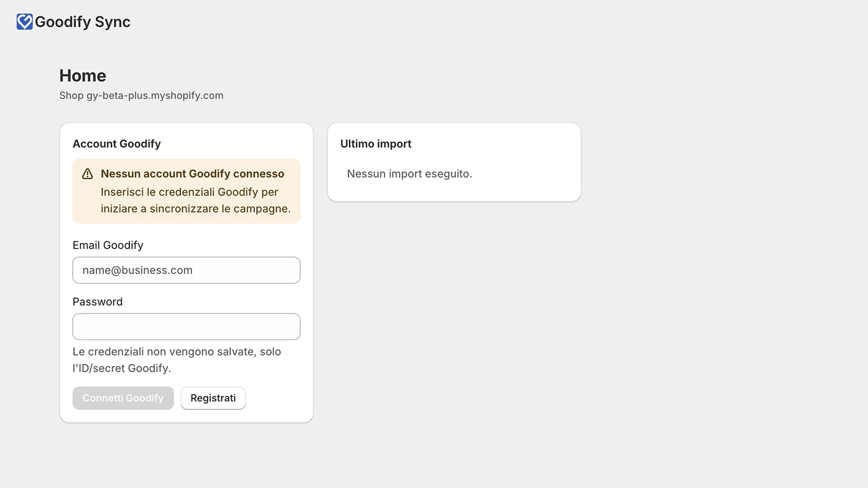Click the Email Goodify field label
The height and width of the screenshot is (488, 868).
108,245
